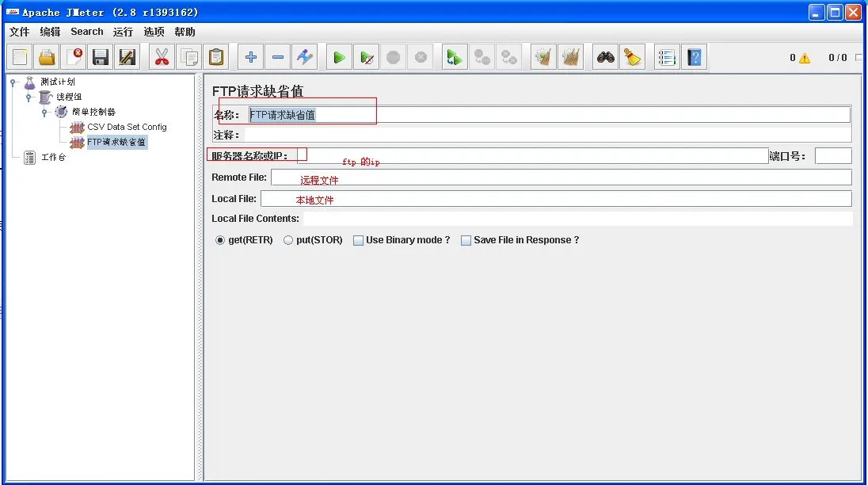This screenshot has width=868, height=485.
Task: Click the Copy toolbar icon
Action: (x=188, y=57)
